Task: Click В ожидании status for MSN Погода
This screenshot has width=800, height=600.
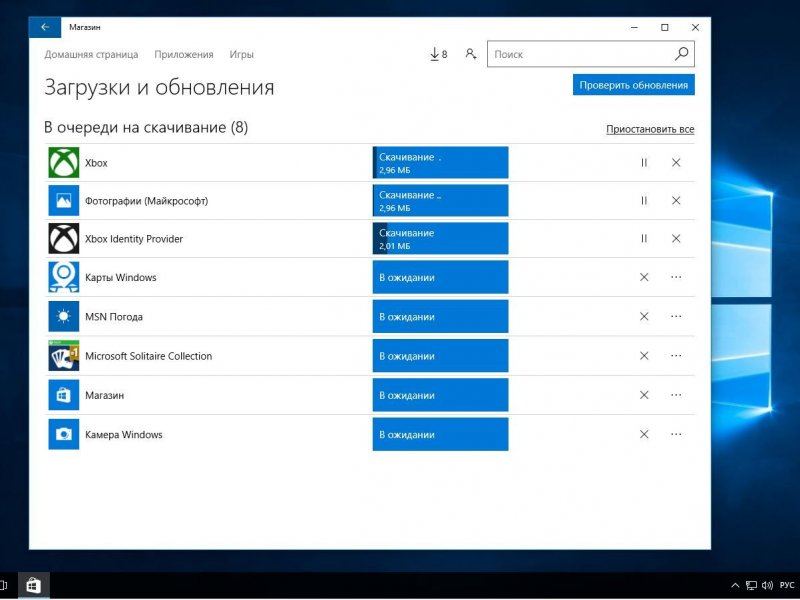Action: (x=440, y=316)
